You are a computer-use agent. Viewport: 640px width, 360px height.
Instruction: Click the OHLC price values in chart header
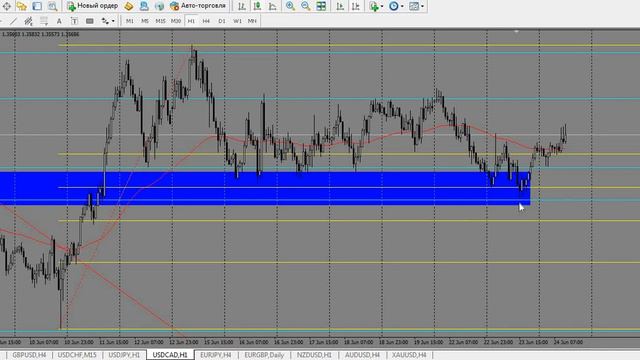click(40, 34)
